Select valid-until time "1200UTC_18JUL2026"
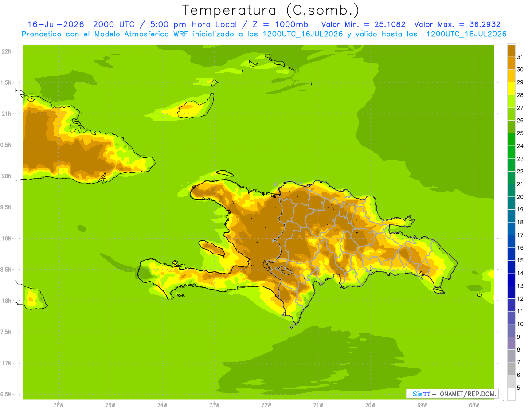The image size is (532, 411). click(x=466, y=34)
